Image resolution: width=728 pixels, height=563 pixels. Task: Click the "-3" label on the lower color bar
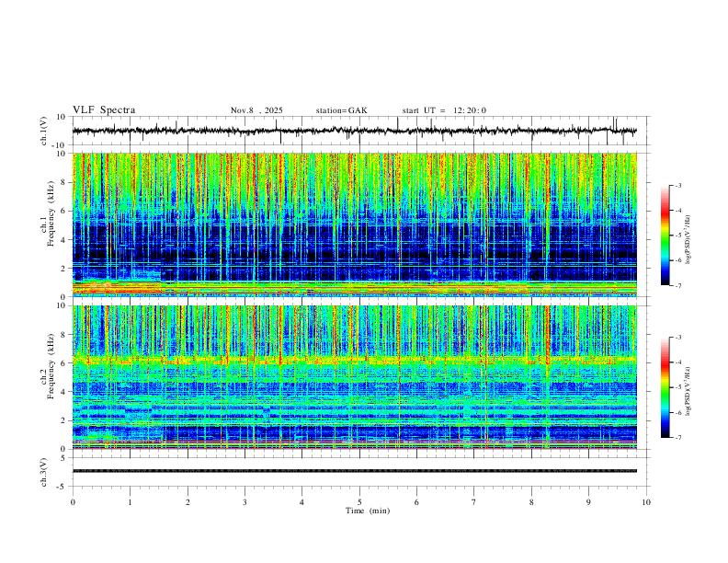click(678, 338)
